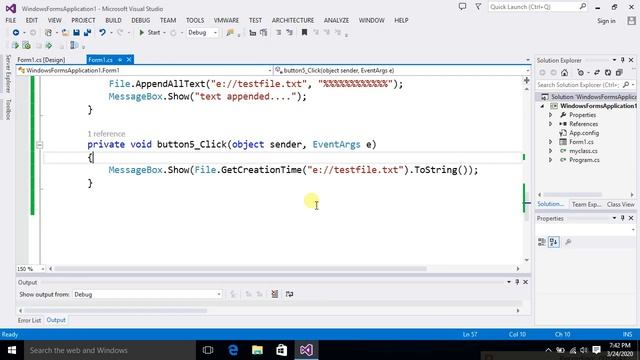This screenshot has width=640, height=360.
Task: Click the Solution Explorer Home icon
Action: coord(564,73)
